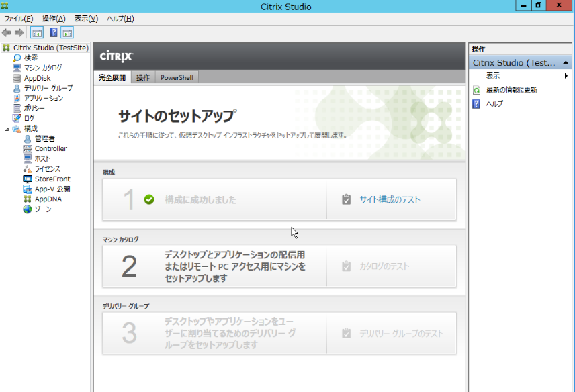Image resolution: width=575 pixels, height=392 pixels.
Task: Click the 管理者 user icon
Action: coord(28,138)
